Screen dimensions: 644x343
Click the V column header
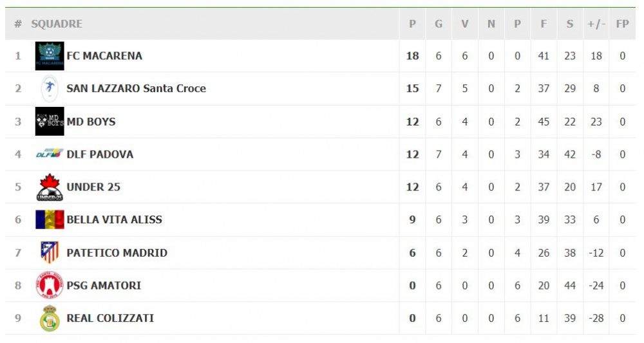(x=465, y=24)
